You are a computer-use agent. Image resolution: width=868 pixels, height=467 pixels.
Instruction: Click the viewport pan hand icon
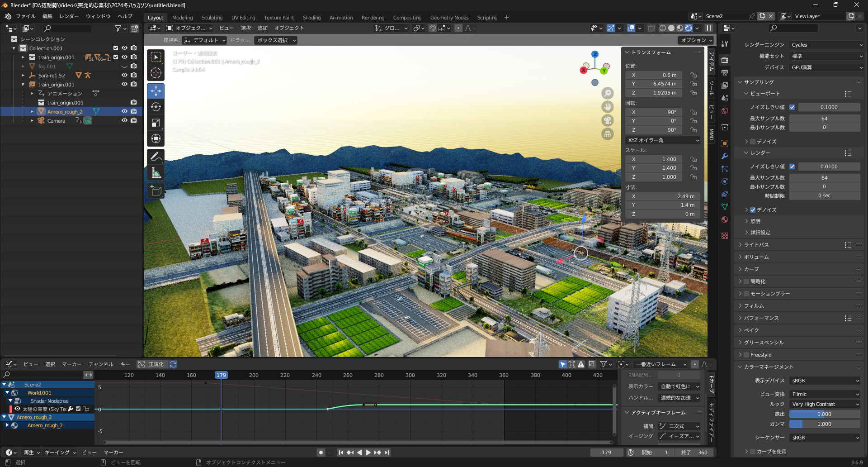point(608,107)
